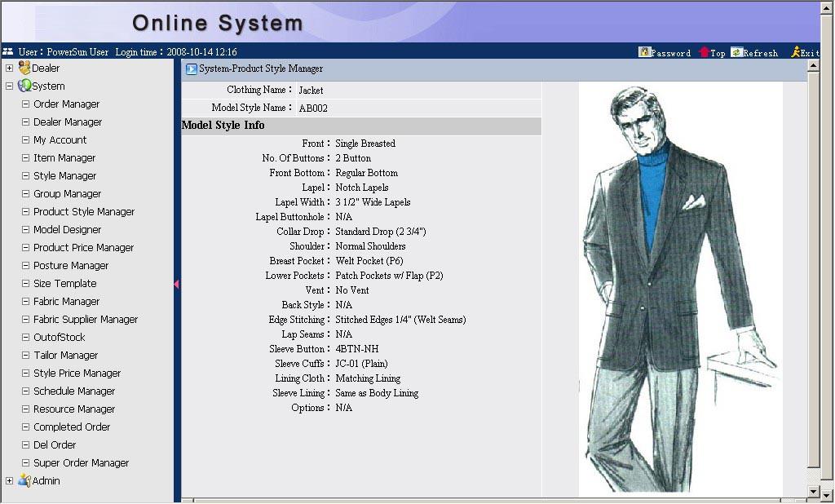Click the Welt Pocket (P6) value
835x504 pixels.
click(x=369, y=261)
